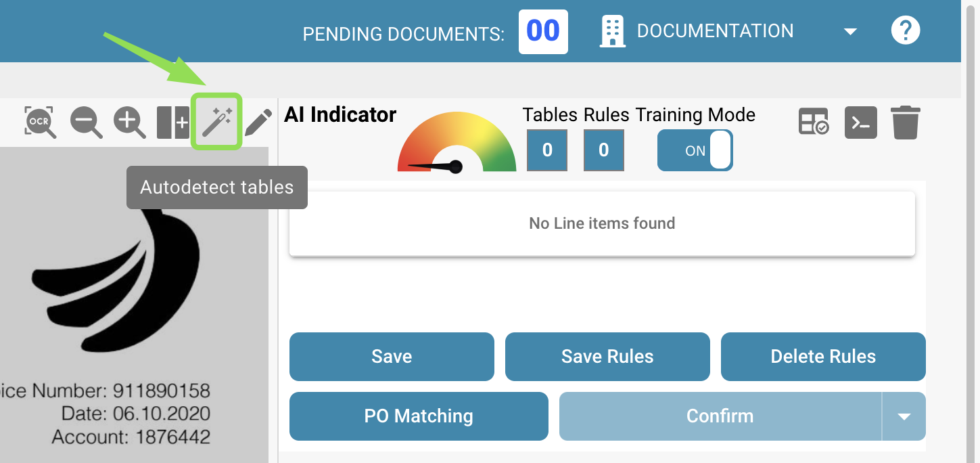This screenshot has height=463, width=980.
Task: Click the Save Rules button
Action: [x=607, y=357]
